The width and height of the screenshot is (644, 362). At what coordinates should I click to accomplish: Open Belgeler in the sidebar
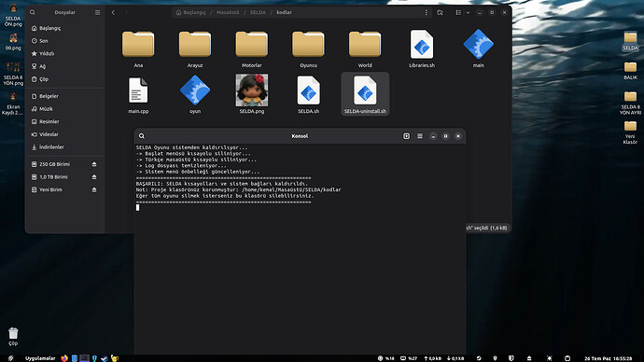pyautogui.click(x=65, y=96)
